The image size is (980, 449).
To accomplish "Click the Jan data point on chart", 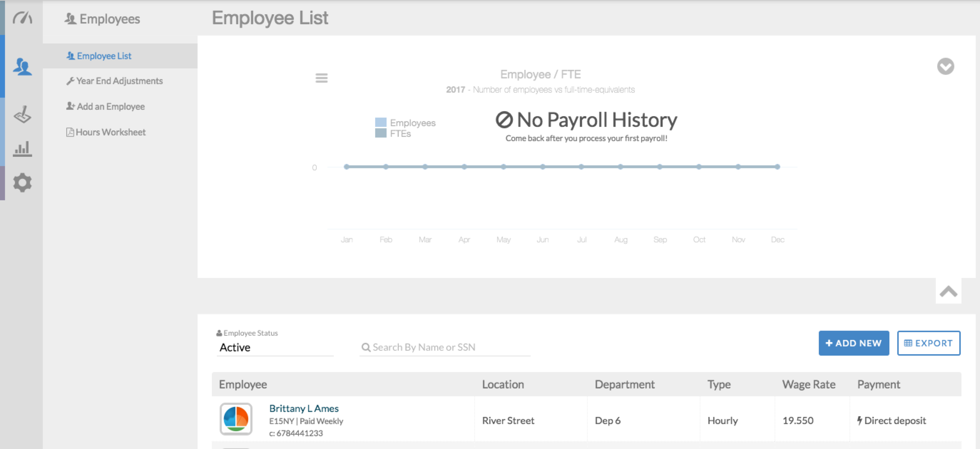I will click(x=347, y=166).
